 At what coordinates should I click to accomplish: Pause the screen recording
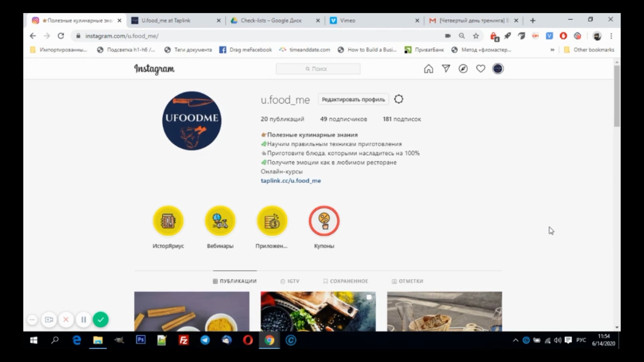point(83,320)
